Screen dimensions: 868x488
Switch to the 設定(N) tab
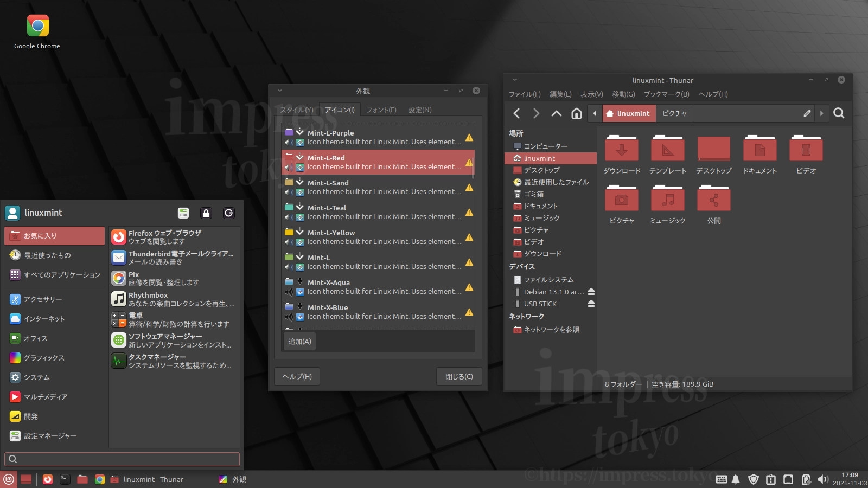point(420,110)
